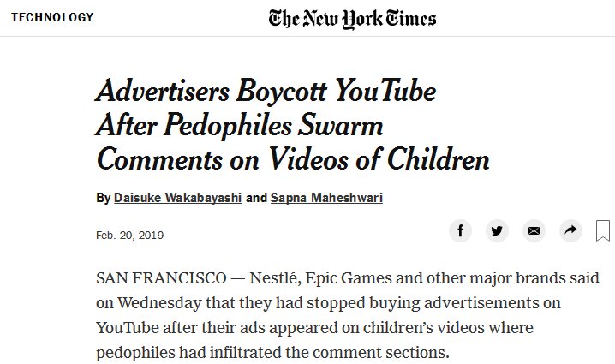Select the word "YouTube" in the headline
The height and width of the screenshot is (364, 615).
tap(385, 91)
